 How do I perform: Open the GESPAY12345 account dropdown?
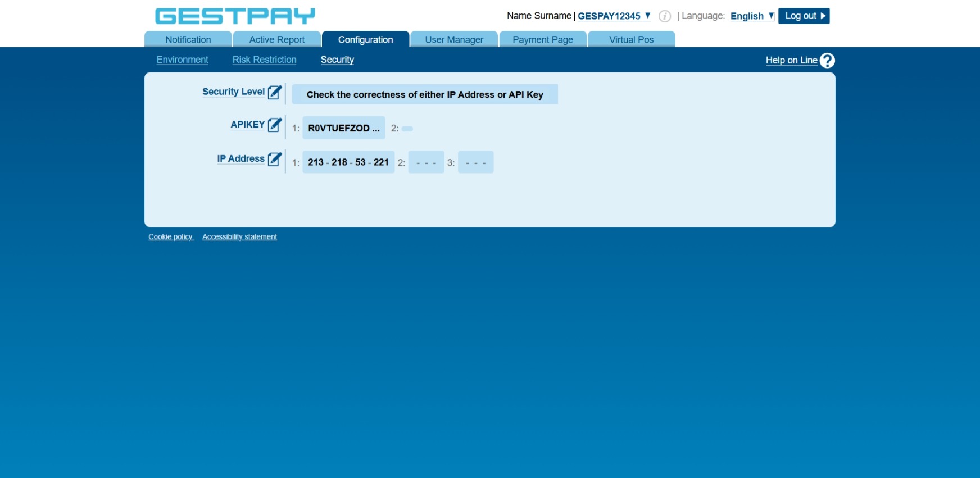pyautogui.click(x=614, y=16)
